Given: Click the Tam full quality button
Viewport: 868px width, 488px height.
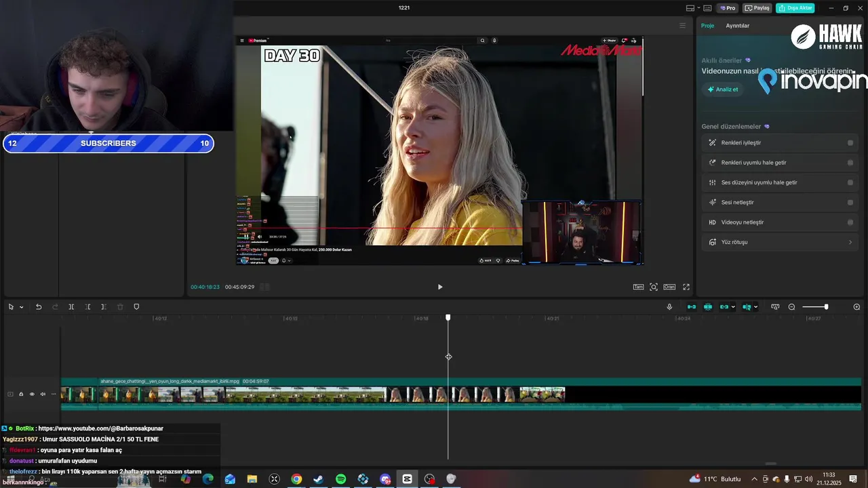Looking at the screenshot, I should tap(638, 287).
